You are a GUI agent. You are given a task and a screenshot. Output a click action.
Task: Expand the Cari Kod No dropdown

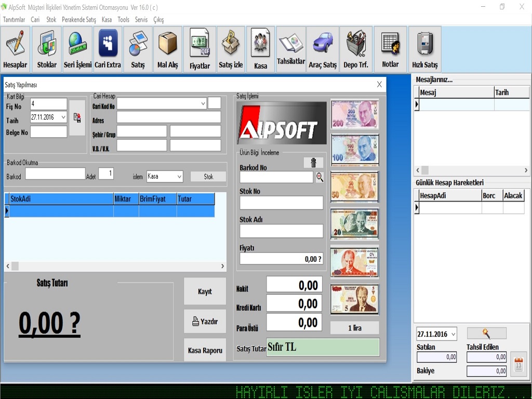click(203, 103)
